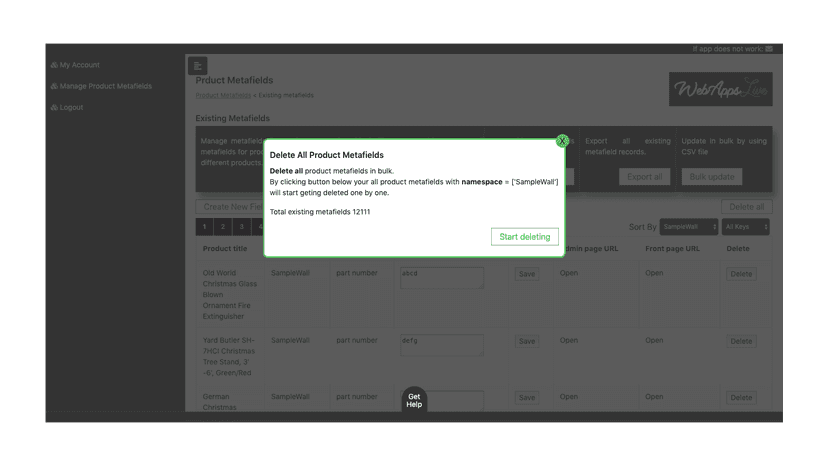Screen dimensions: 828x466
Task: Click the Delete column header
Action: coord(738,248)
